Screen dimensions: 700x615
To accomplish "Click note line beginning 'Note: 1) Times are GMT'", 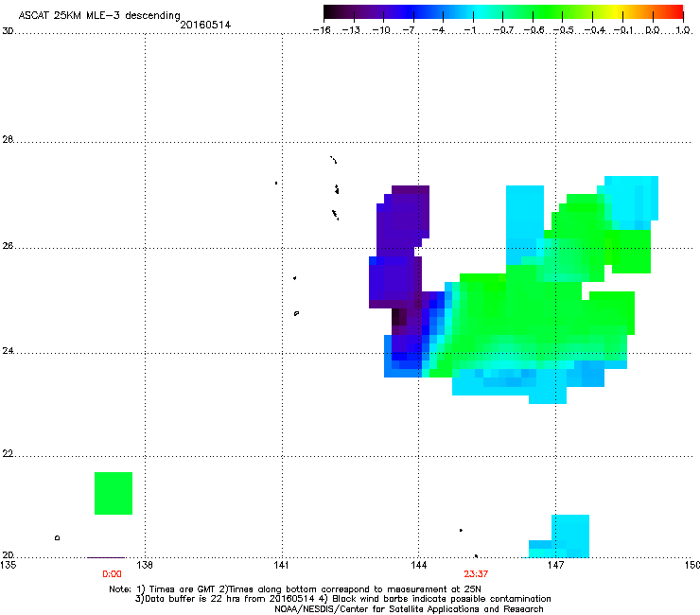I will pyautogui.click(x=295, y=589).
